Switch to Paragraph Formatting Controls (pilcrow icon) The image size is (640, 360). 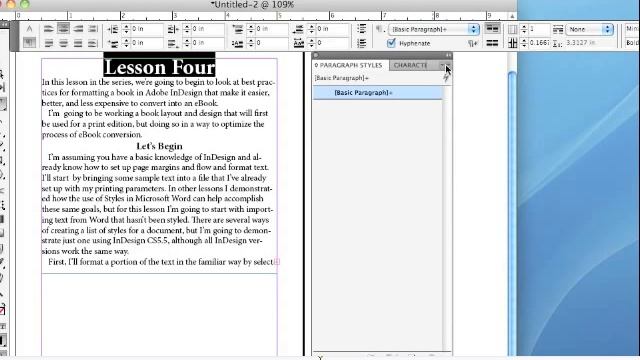pyautogui.click(x=29, y=42)
